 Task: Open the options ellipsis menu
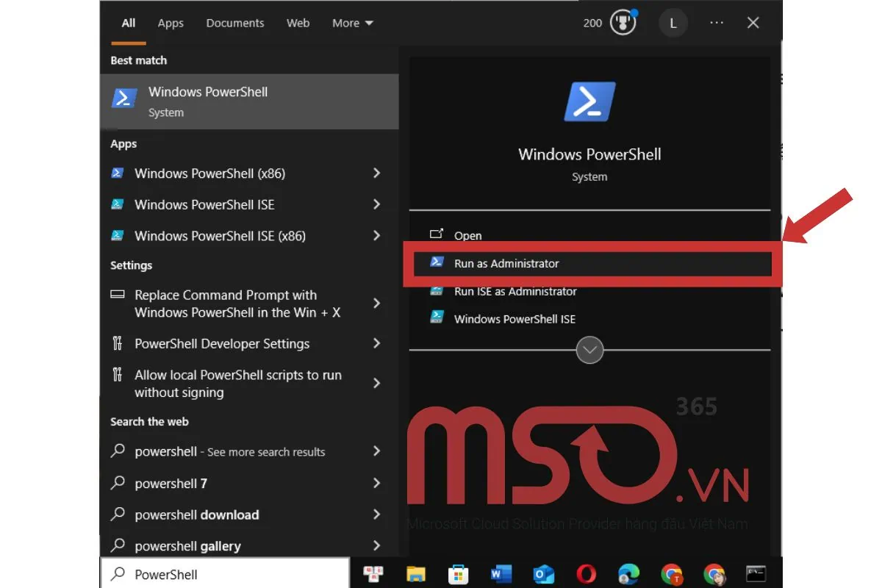tap(717, 23)
